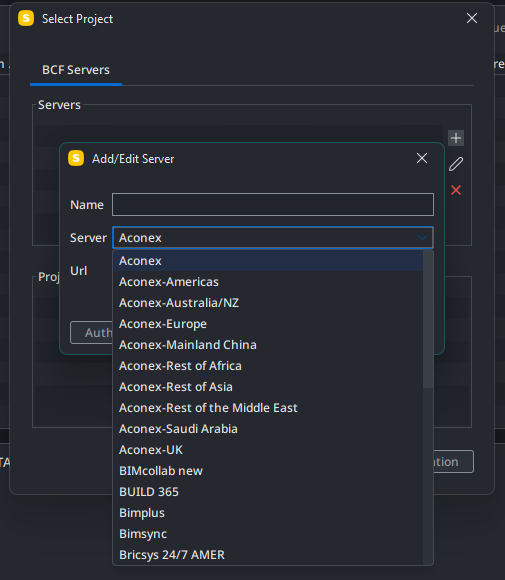This screenshot has height=580, width=505.
Task: Delete server with red X icon
Action: (456, 190)
